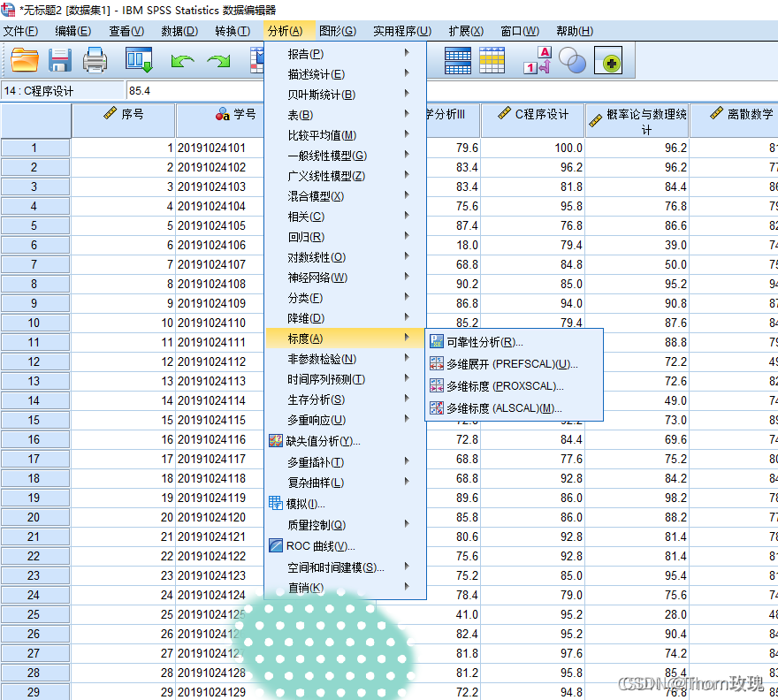Image resolution: width=778 pixels, height=700 pixels.
Task: Expand 回归 submenu
Action: [x=346, y=237]
